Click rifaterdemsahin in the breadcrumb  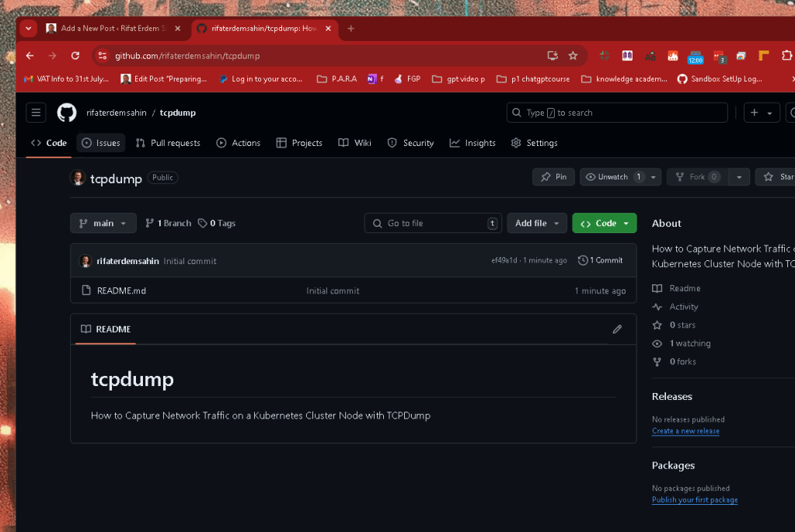pyautogui.click(x=117, y=113)
